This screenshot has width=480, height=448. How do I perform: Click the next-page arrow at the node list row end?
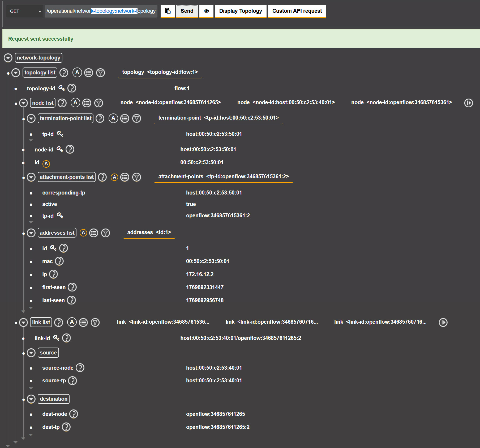(469, 103)
